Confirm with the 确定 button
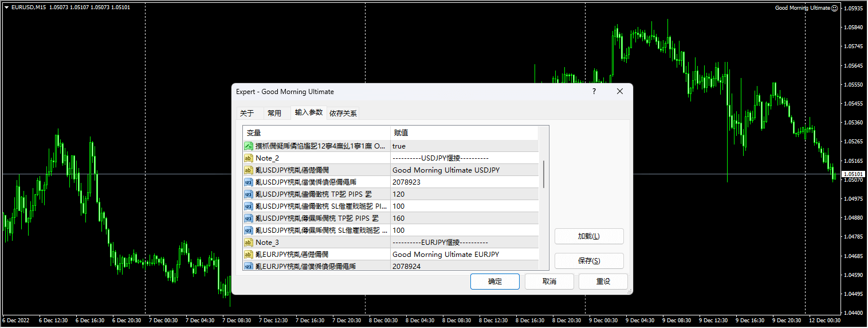The image size is (868, 328). pyautogui.click(x=494, y=282)
